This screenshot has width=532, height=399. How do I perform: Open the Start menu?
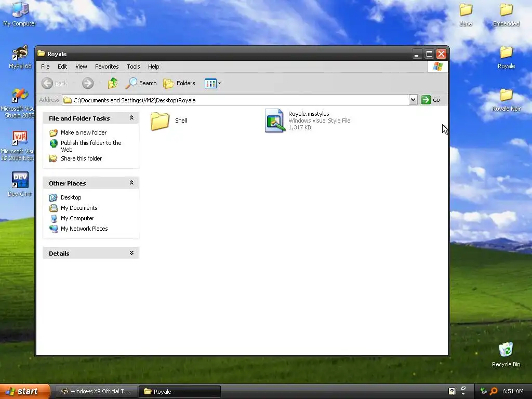[24, 392]
